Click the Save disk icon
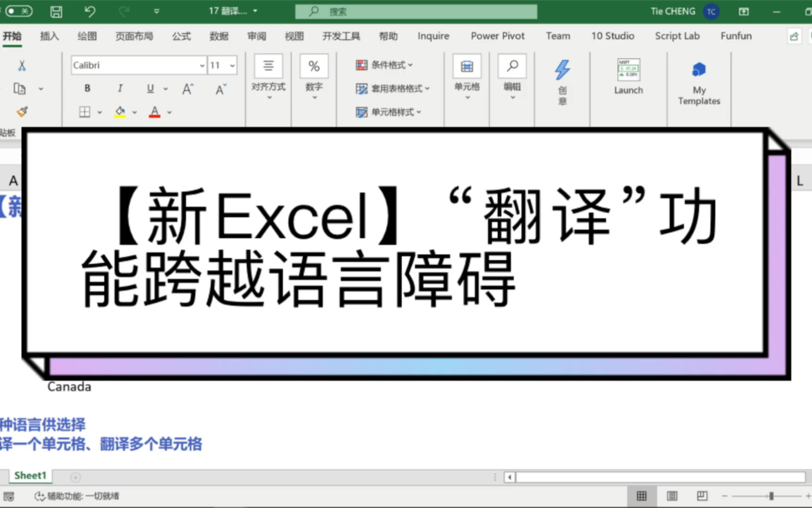The height and width of the screenshot is (508, 812). pyautogui.click(x=56, y=11)
